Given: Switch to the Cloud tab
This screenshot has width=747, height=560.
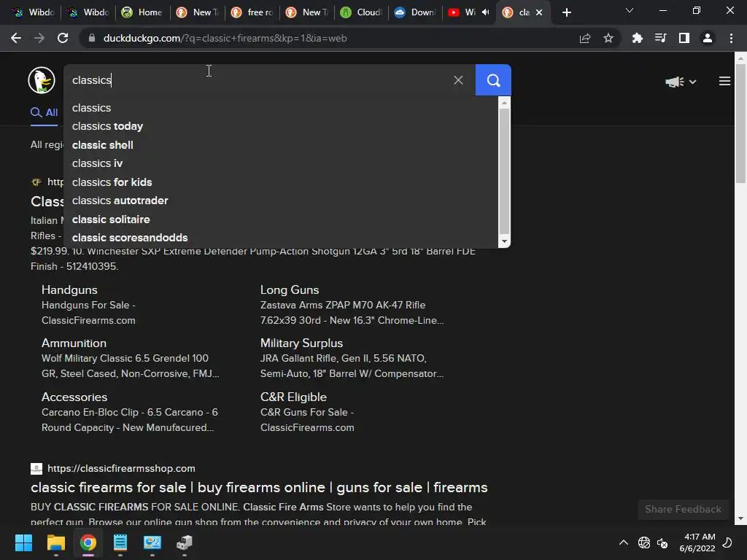Looking at the screenshot, I should pos(362,12).
